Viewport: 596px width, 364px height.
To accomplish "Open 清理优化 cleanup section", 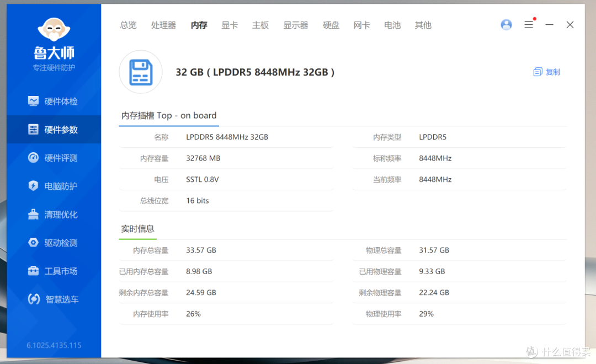I will coord(54,215).
